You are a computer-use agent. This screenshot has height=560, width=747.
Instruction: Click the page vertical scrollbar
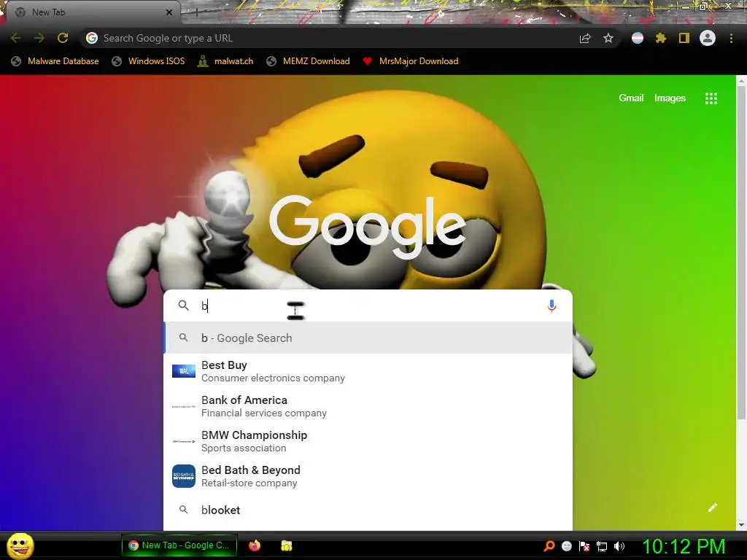tap(741, 252)
